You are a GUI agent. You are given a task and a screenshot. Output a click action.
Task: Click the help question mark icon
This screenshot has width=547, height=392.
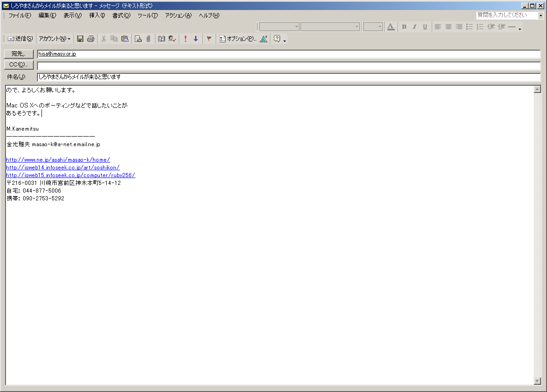(277, 39)
